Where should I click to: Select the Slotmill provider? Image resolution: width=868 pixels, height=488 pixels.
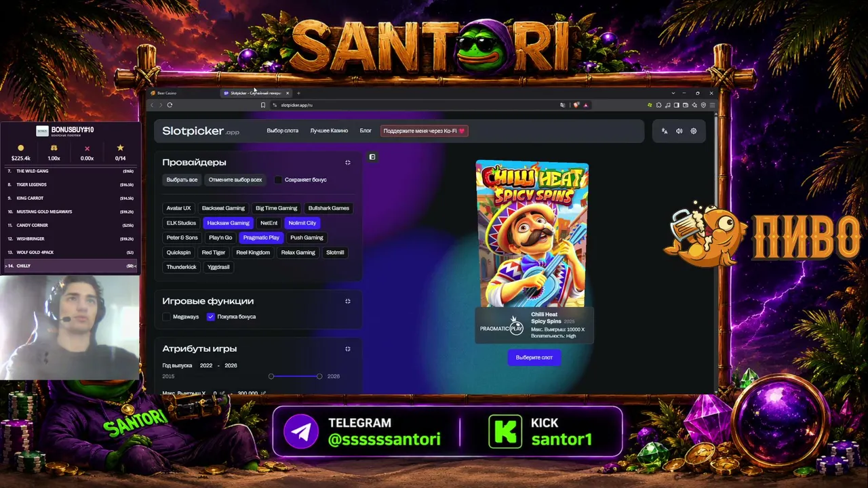pos(335,252)
